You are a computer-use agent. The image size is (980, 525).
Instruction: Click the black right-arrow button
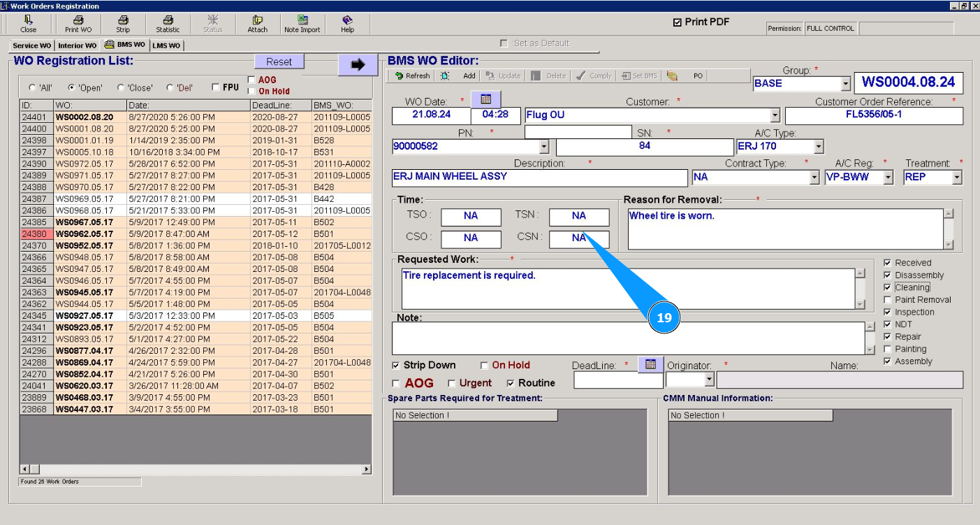(358, 64)
